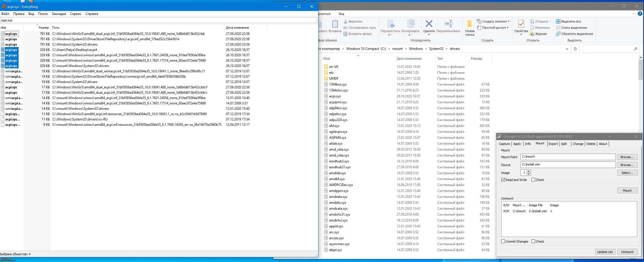644x262 pixels.
Task: Click Вырезать (Cut) scissors icon
Action: [x=345, y=21]
